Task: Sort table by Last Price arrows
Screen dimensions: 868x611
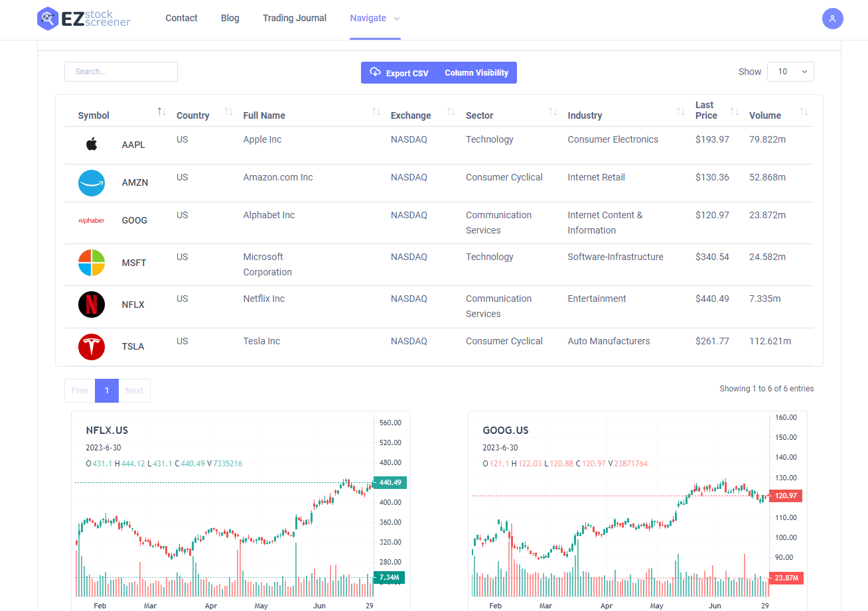Action: [735, 111]
